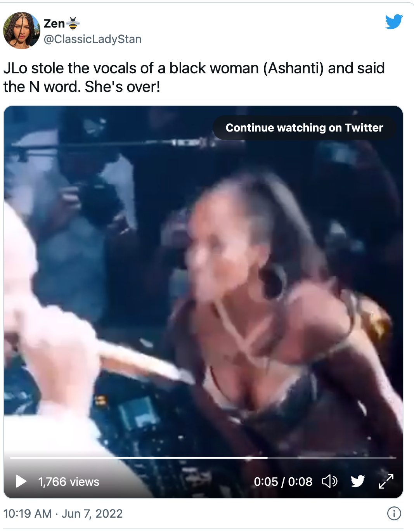Viewport: 414px width, 532px height.
Task: Click the center of the video frame
Action: click(203, 302)
